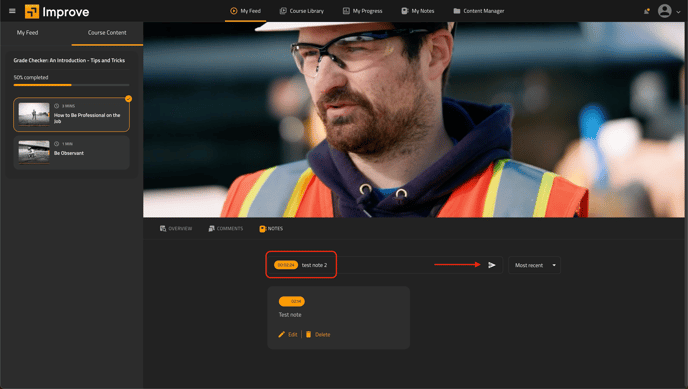The height and width of the screenshot is (389, 688).
Task: Select the Be Observant lesson title
Action: 69,153
